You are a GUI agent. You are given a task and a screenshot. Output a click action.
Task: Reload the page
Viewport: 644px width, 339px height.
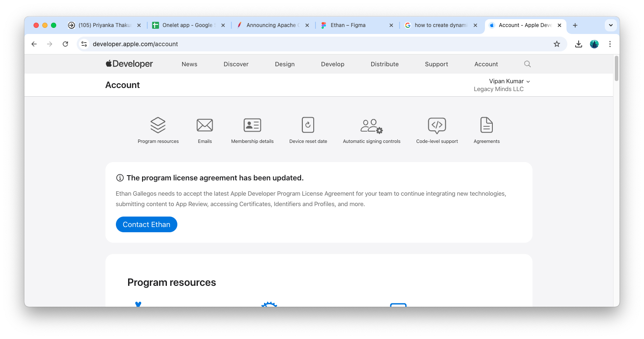pos(65,44)
